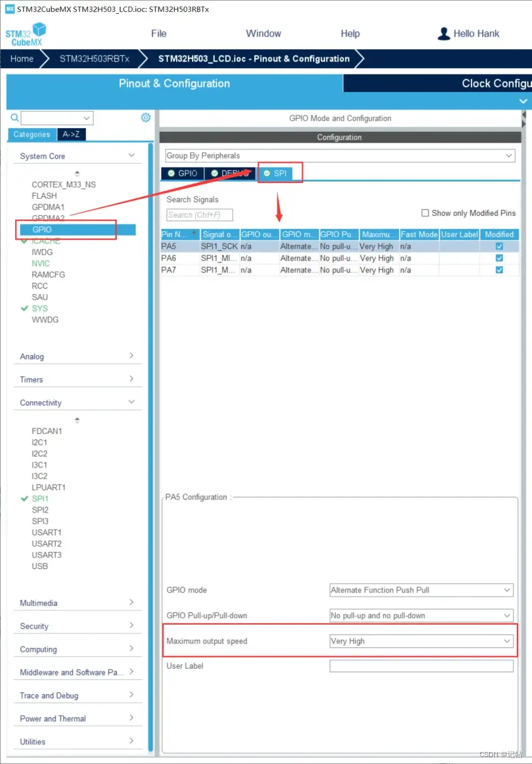Image resolution: width=532 pixels, height=764 pixels.
Task: Open the File menu
Action: coord(159,33)
